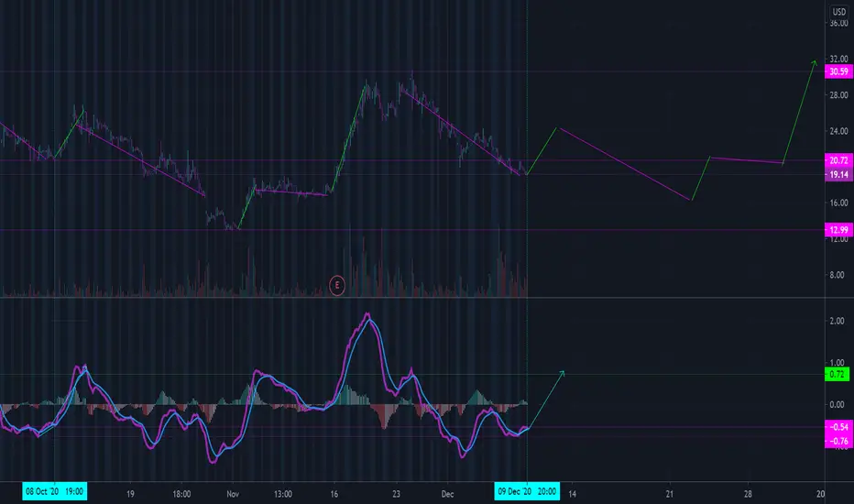Click the USD currency label
Screen dimensions: 854x504
838,11
